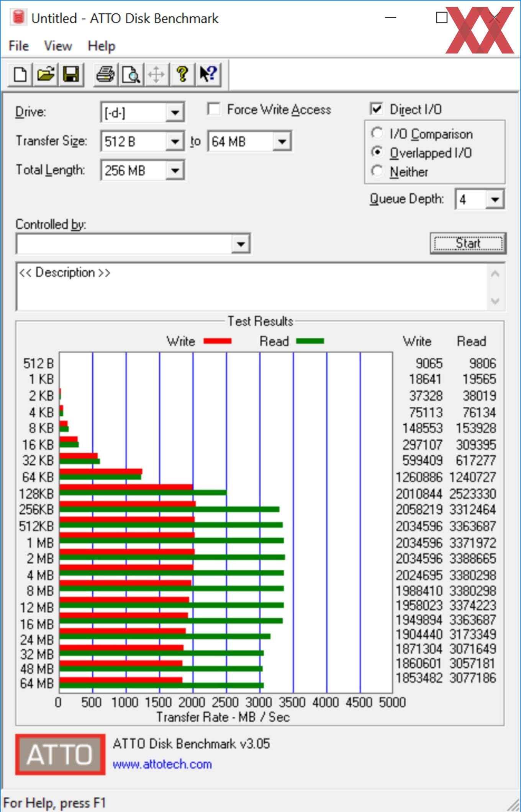Click the ATTO app icon in title bar

pos(18,18)
